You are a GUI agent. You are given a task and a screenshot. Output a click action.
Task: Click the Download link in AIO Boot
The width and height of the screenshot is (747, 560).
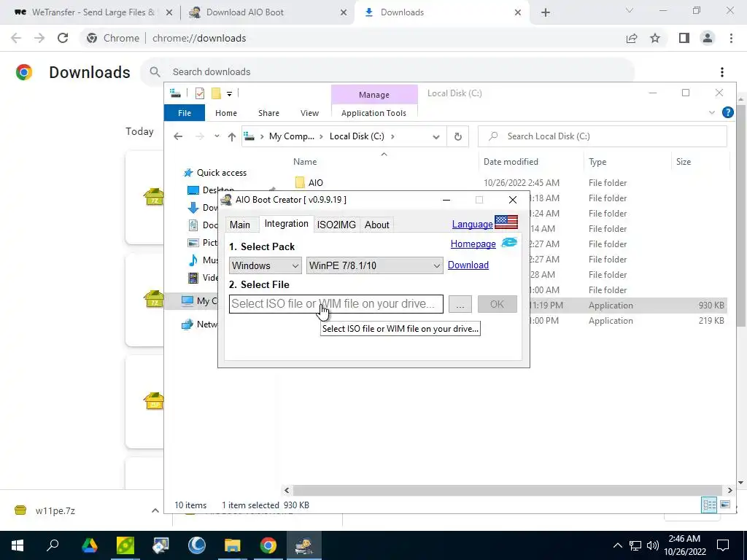[468, 265]
